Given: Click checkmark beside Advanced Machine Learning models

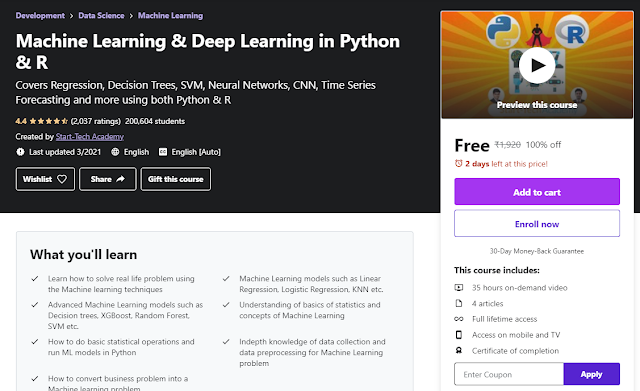Looking at the screenshot, I should (x=35, y=305).
